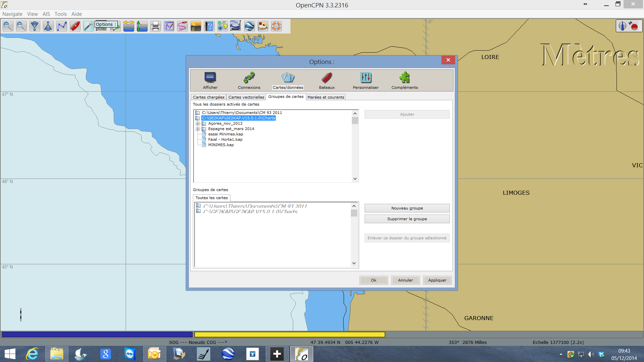Switch to Cartes vectorielles tab

246,97
